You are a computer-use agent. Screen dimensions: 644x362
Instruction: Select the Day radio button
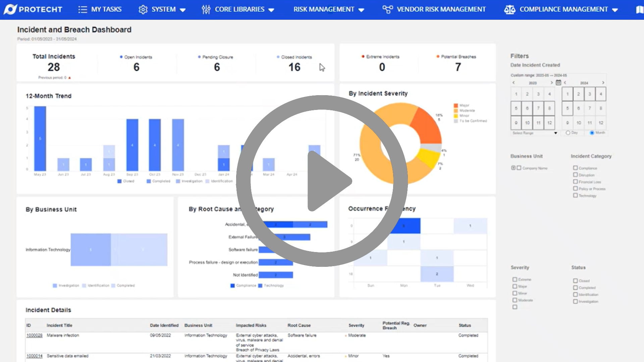coord(568,132)
